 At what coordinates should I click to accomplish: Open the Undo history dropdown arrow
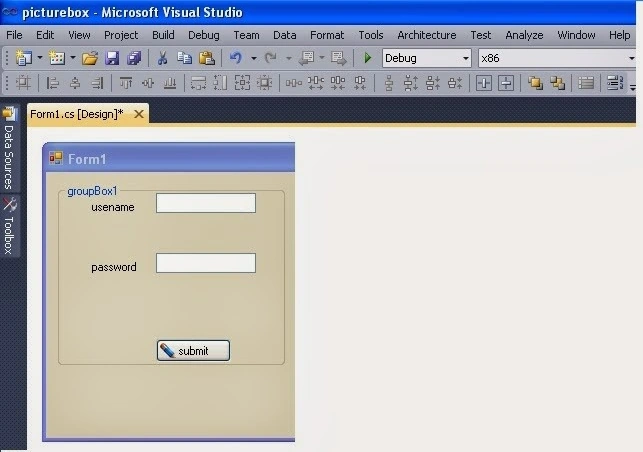[253, 58]
